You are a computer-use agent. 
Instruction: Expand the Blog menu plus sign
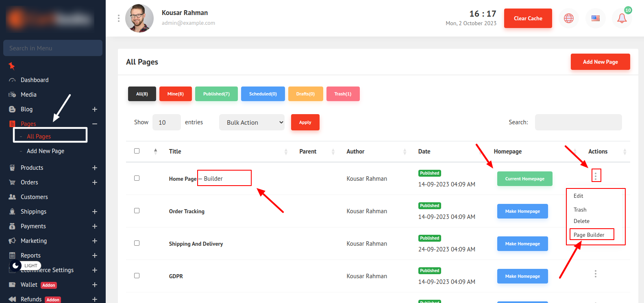95,109
